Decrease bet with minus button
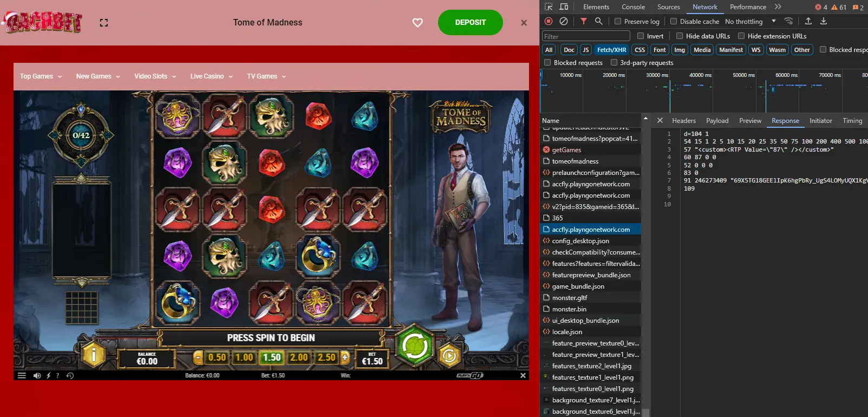Screen dimensions: 868x417 [x=198, y=357]
